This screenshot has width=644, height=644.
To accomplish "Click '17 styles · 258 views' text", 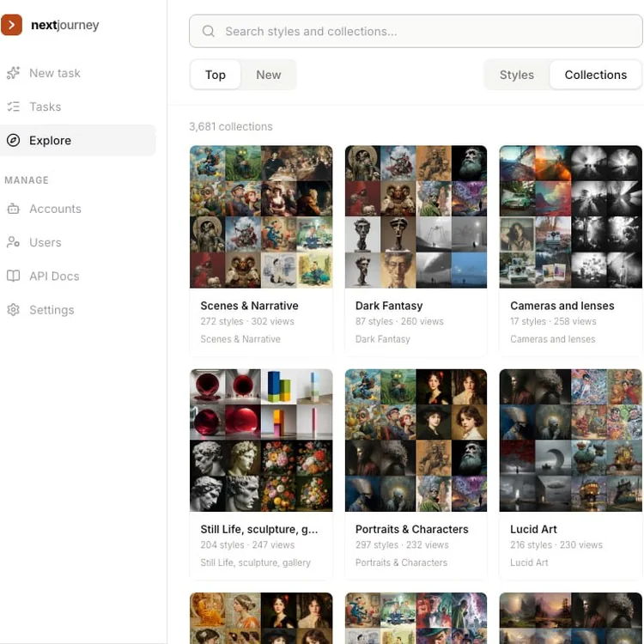I will pos(553,321).
